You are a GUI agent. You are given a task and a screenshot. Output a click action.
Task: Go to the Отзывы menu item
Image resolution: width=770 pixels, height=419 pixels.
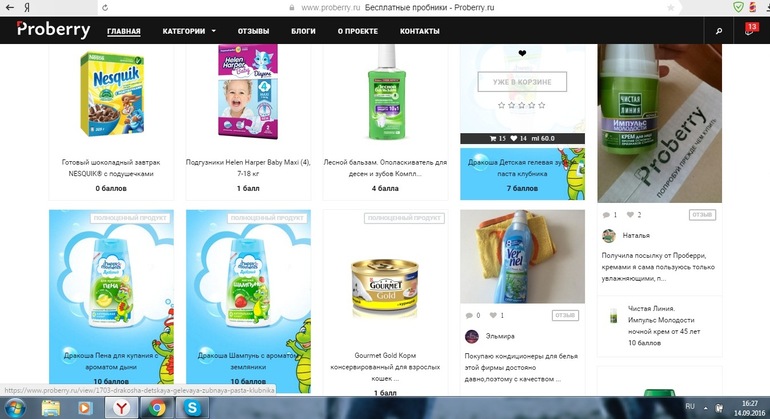point(253,31)
